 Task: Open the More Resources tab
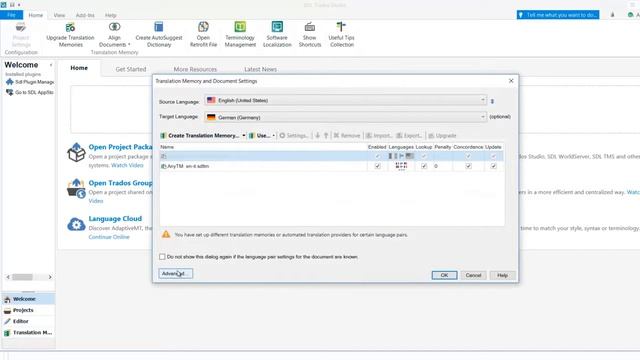point(195,69)
